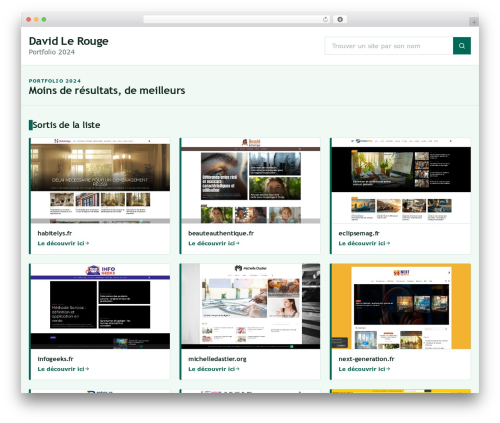Focus the 'Trouver un site par son nom' field
Viewport: 500px width, 423px height.
coord(389,46)
